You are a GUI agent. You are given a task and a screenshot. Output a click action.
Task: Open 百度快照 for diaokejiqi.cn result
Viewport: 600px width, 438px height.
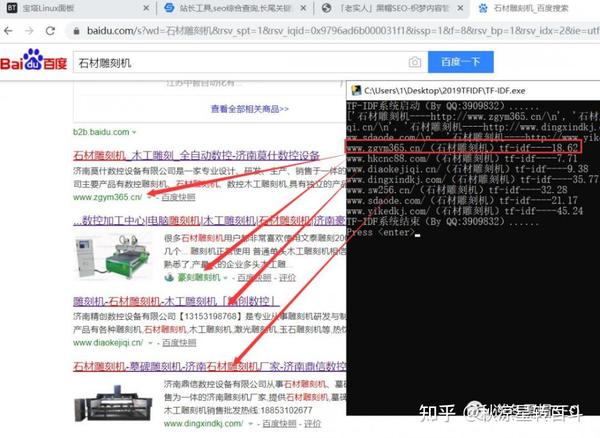click(x=179, y=343)
